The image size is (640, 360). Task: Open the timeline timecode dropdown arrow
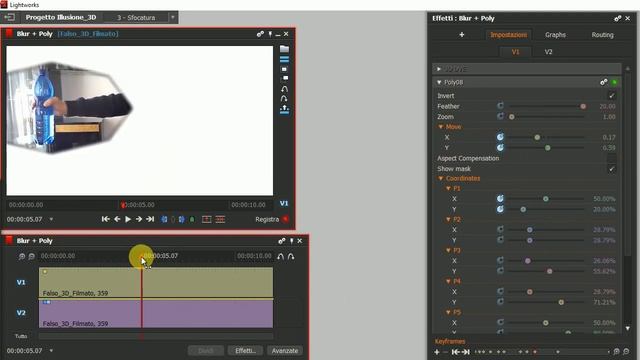click(x=51, y=351)
